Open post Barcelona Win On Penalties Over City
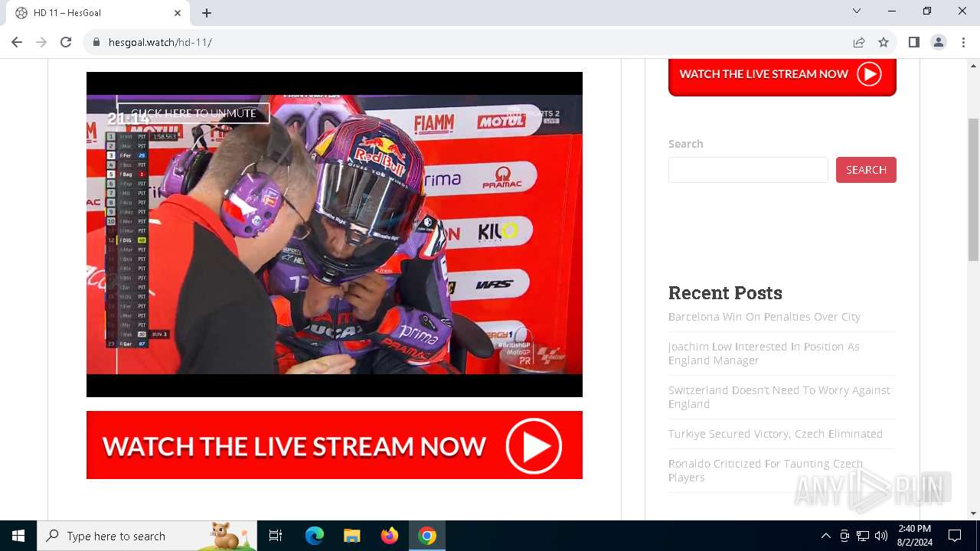Image resolution: width=980 pixels, height=551 pixels. pos(764,317)
